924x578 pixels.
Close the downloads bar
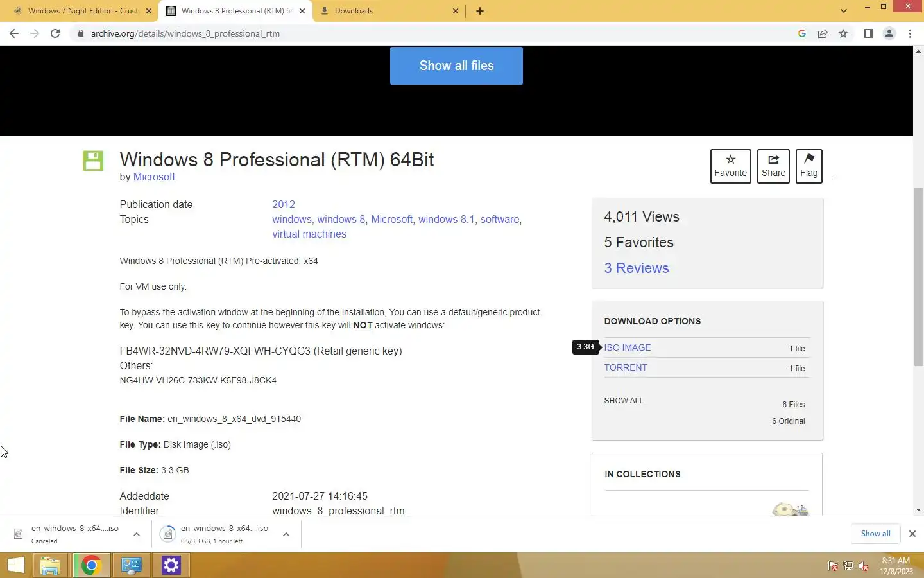pos(912,534)
